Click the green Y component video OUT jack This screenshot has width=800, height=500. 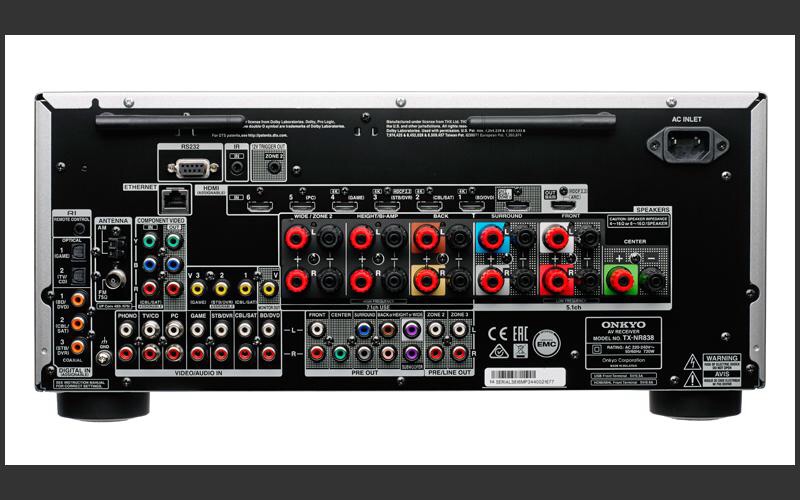click(173, 240)
